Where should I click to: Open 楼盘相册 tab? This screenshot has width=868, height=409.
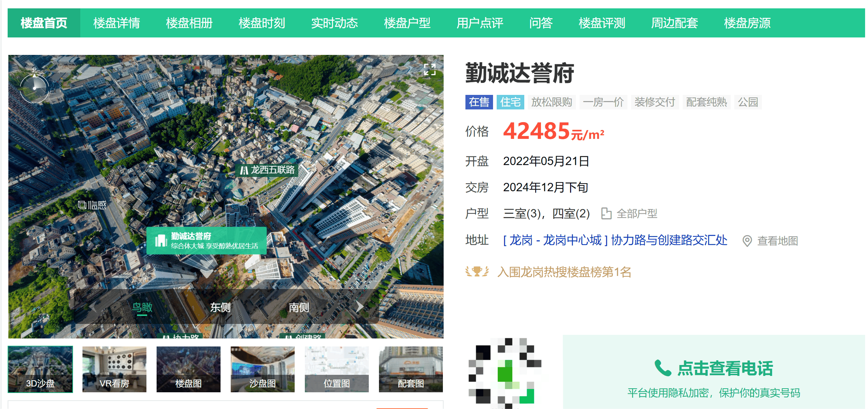click(x=189, y=23)
